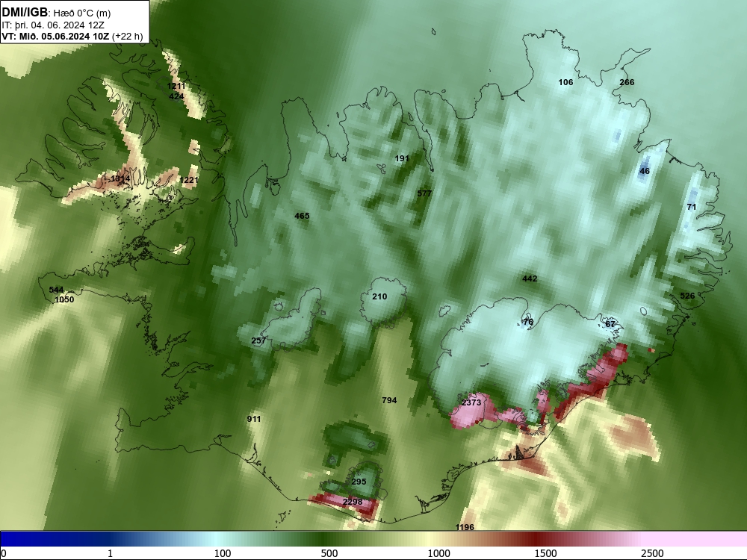Click the 295 value on the southern glacier
The width and height of the screenshot is (747, 560).
(x=359, y=482)
